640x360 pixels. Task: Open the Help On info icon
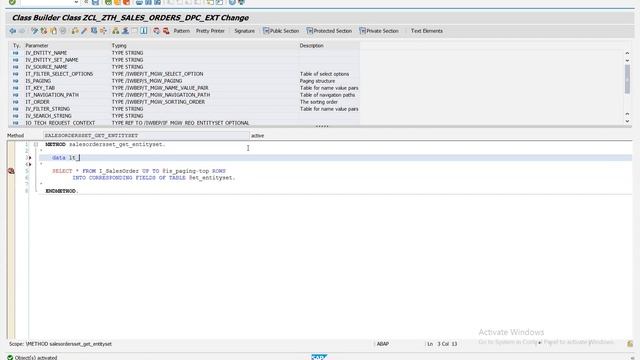[x=144, y=31]
